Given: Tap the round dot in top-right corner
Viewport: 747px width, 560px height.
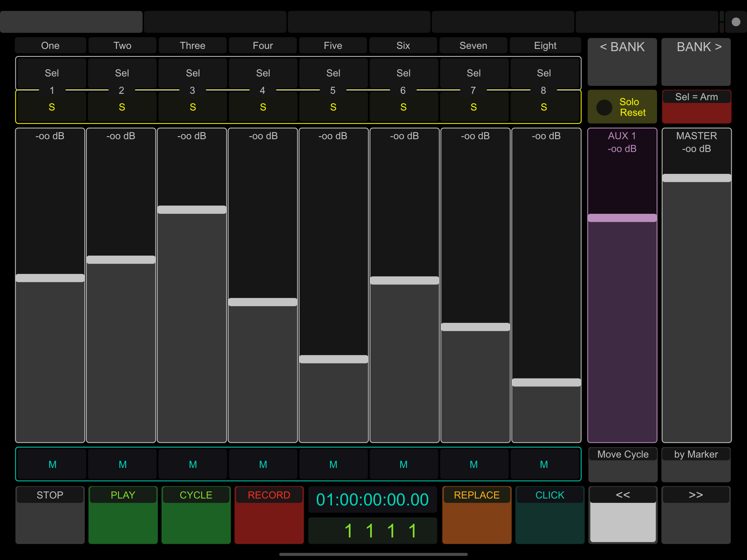Looking at the screenshot, I should pyautogui.click(x=736, y=22).
